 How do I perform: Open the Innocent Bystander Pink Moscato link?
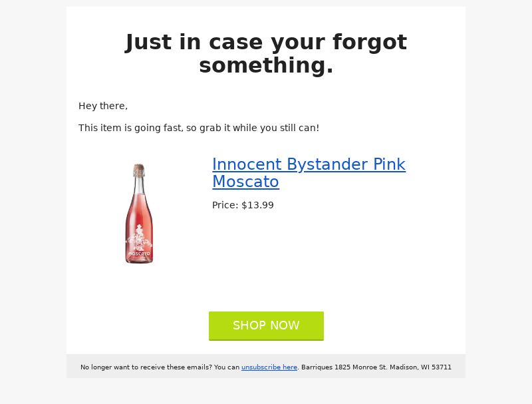click(309, 173)
